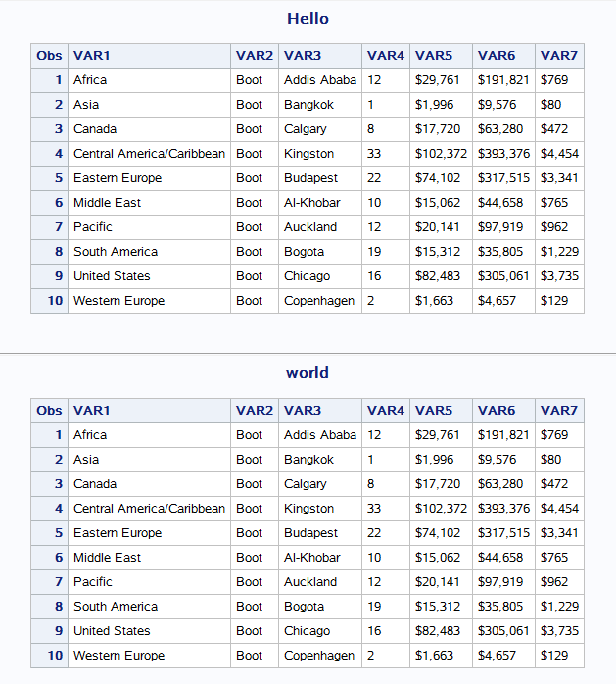This screenshot has height=684, width=616.
Task: Click "$3,341" in the world table
Action: (x=559, y=533)
